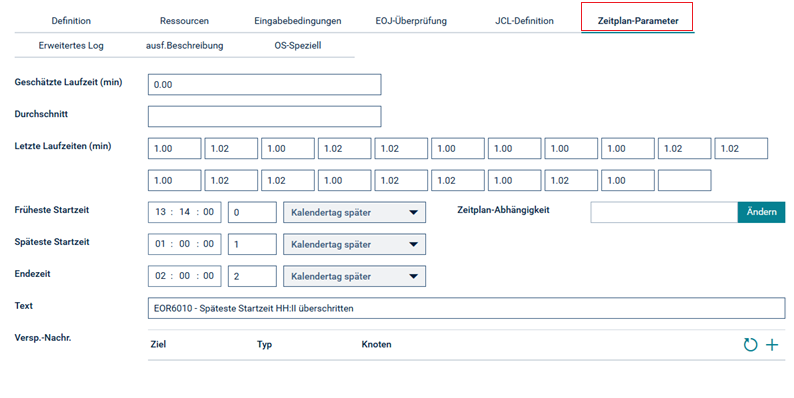Click the empty Durchschnitt field
Viewport: 794px width, 398px height.
point(264,116)
